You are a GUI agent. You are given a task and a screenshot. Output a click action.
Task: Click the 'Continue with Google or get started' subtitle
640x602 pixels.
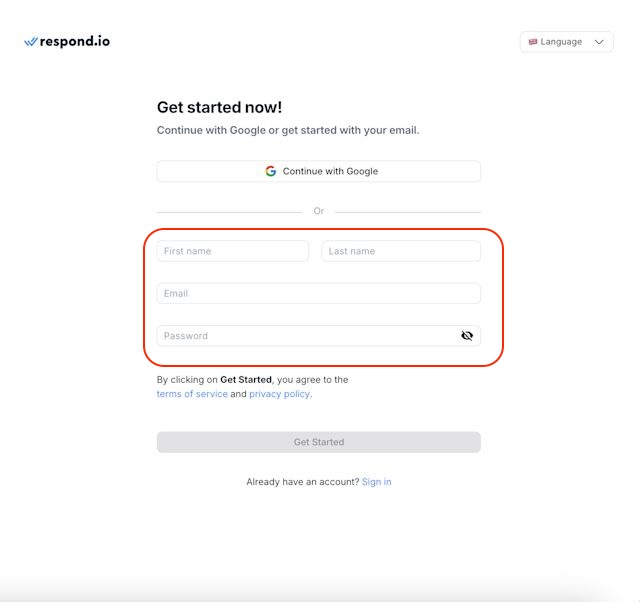tap(288, 130)
